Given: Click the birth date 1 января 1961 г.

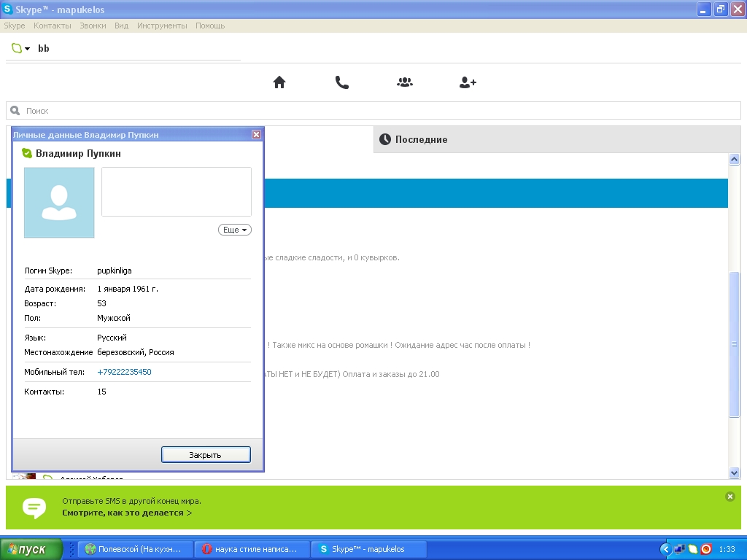Looking at the screenshot, I should 128,289.
